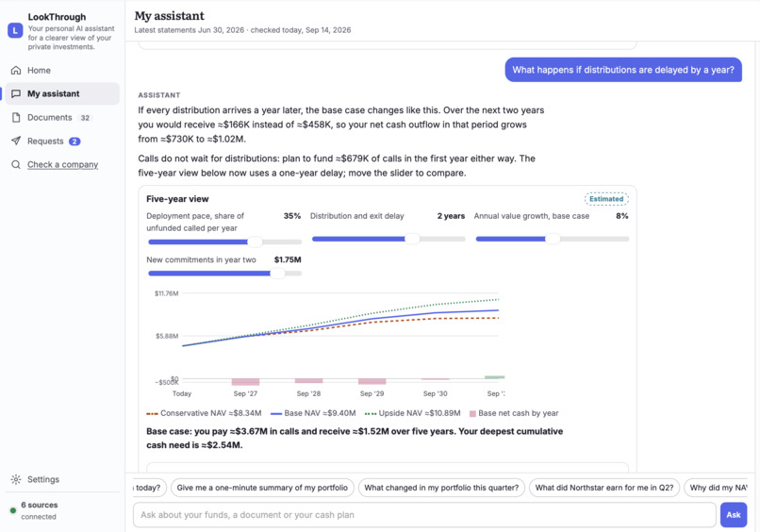Choose 'What changed in my portfolio this quarter?'
Screen dimensions: 760x532
(441, 488)
